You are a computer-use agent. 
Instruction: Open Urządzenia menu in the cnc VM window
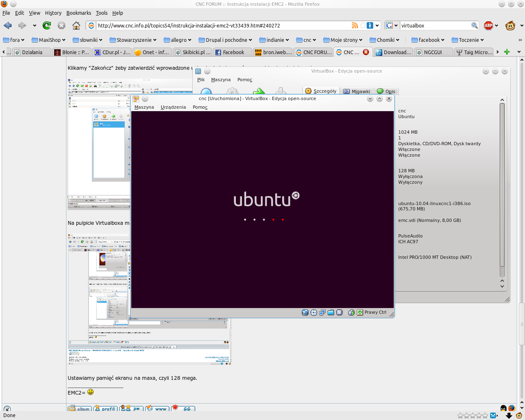(x=173, y=107)
